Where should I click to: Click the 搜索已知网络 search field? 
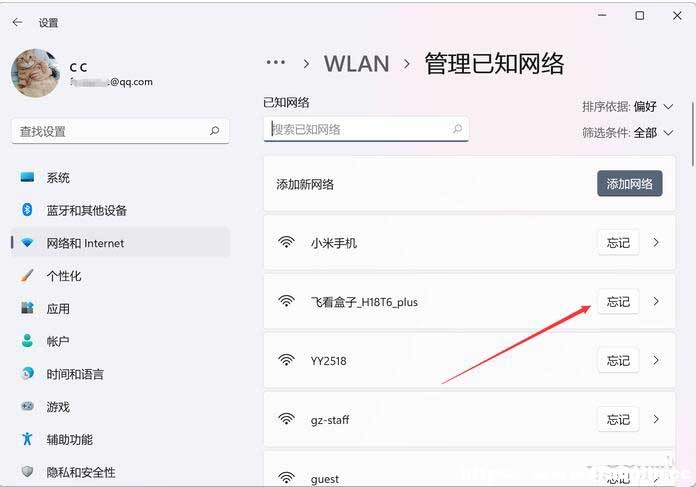click(x=366, y=130)
